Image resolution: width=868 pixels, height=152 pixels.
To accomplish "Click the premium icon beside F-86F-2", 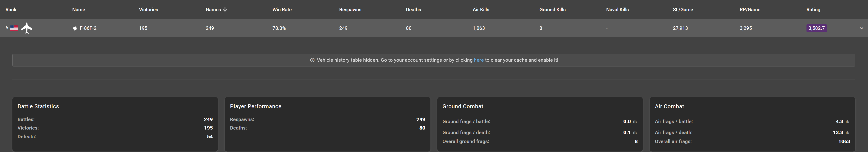I will coord(75,29).
